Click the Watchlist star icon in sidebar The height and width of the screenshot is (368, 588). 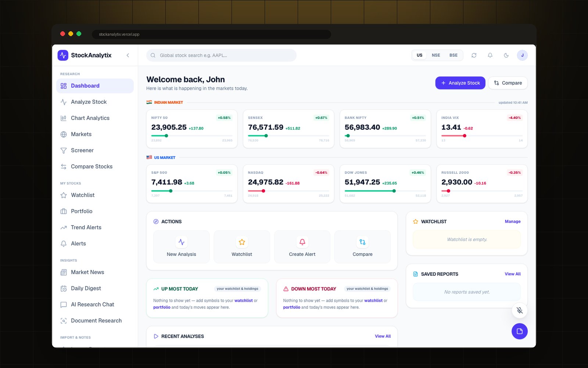[x=64, y=195]
